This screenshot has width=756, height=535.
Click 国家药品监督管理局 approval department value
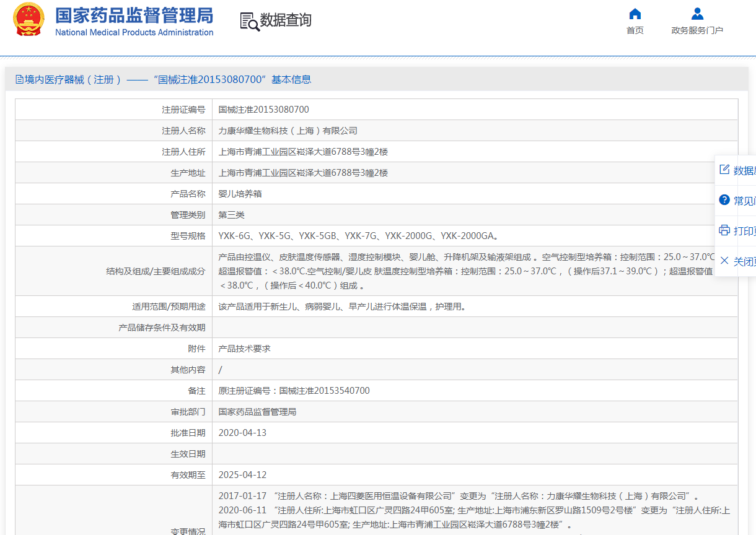[258, 412]
